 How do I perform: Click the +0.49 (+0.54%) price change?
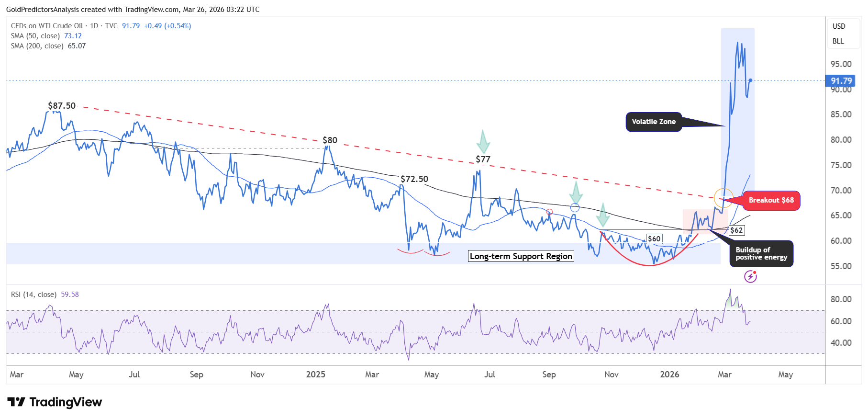click(x=167, y=26)
